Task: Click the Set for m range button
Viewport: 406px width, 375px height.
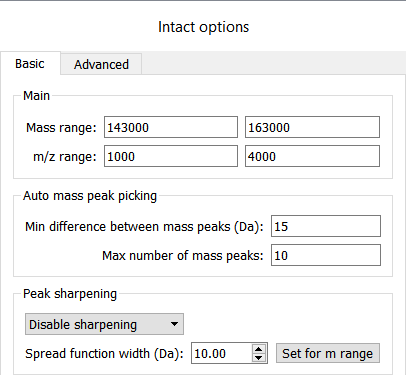Action: (x=328, y=353)
